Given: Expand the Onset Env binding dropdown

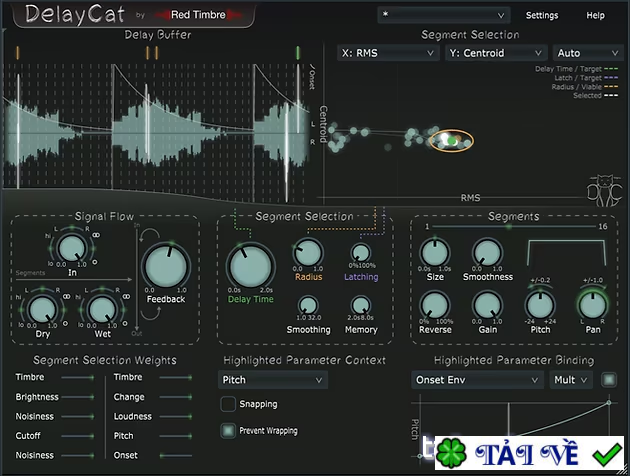Looking at the screenshot, I should coord(477,380).
